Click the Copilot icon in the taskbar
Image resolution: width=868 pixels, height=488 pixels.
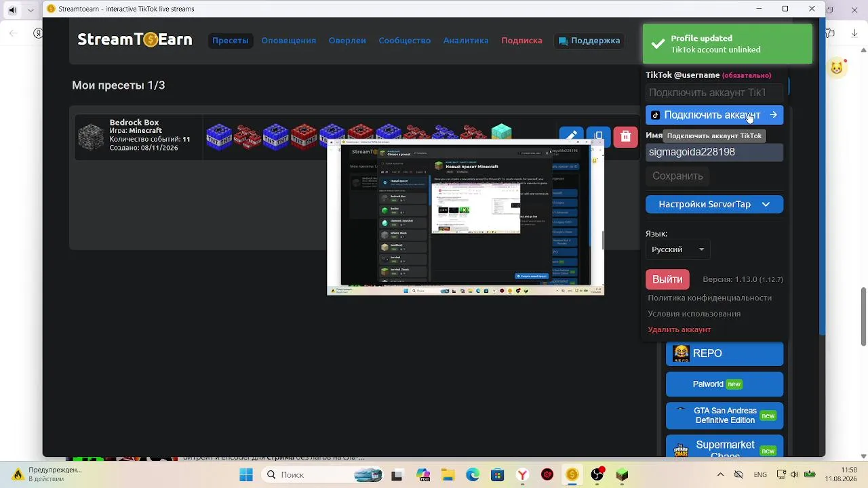click(x=423, y=474)
